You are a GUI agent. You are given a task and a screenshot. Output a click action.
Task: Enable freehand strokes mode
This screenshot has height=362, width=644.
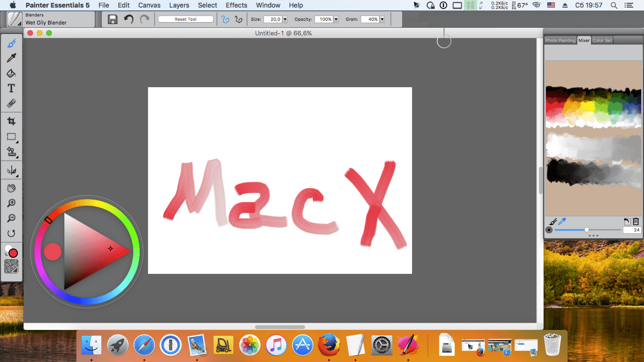pos(225,19)
